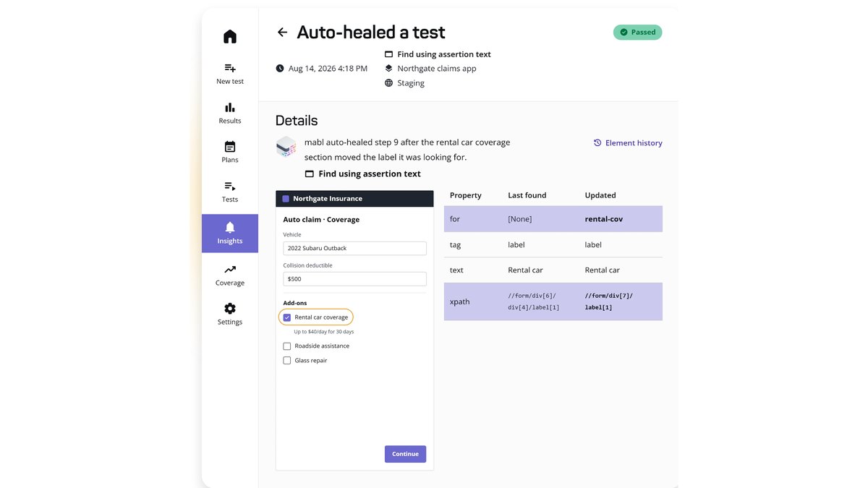Click the back arrow beside the title

tap(282, 33)
